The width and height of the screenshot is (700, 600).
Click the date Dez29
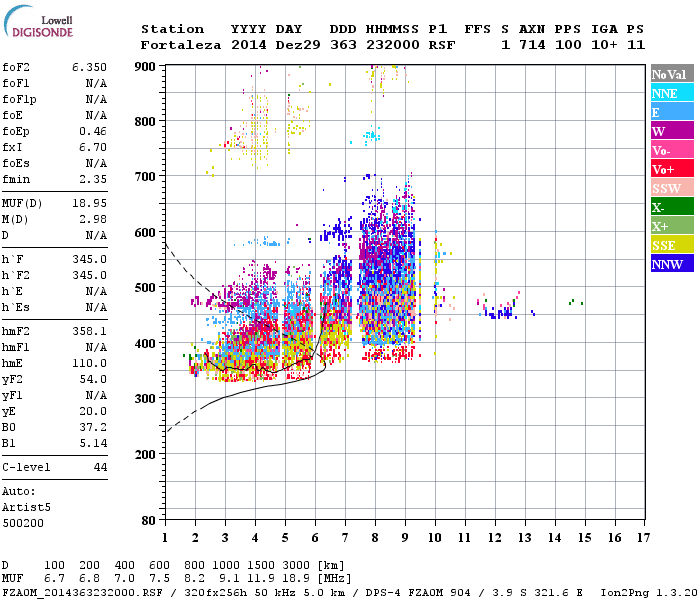point(298,45)
